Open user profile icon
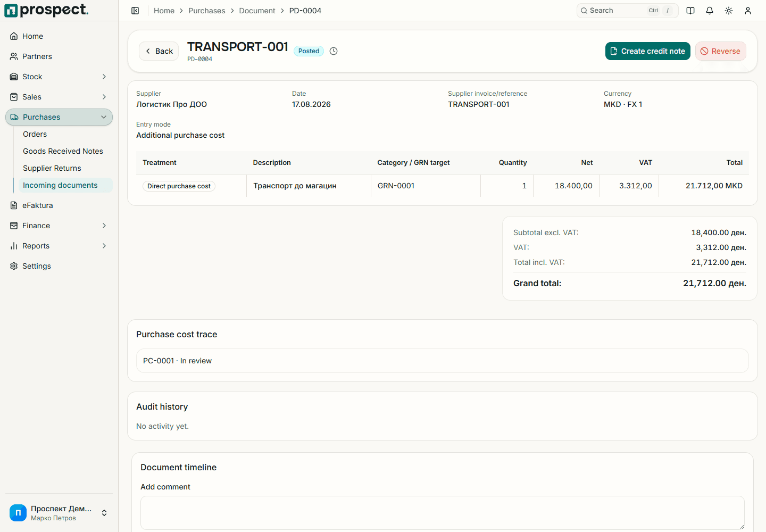This screenshot has height=532, width=766. pos(748,11)
